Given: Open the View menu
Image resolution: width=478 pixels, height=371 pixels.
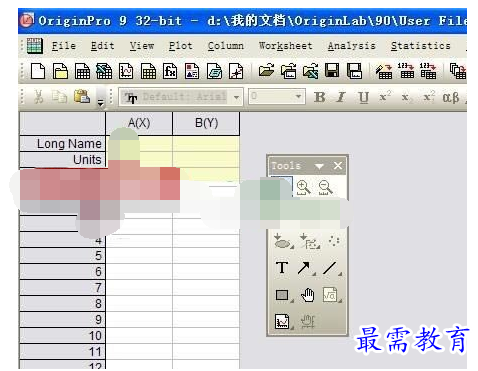Looking at the screenshot, I should (142, 46).
